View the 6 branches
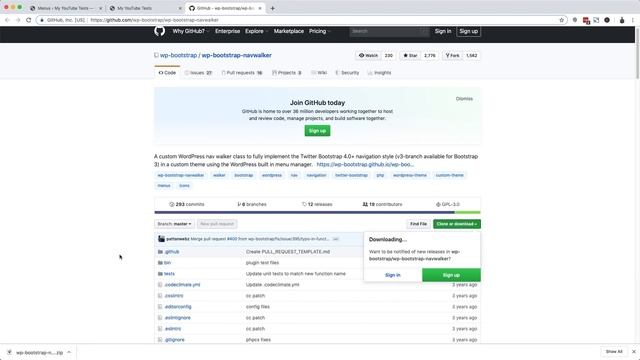 [252, 204]
